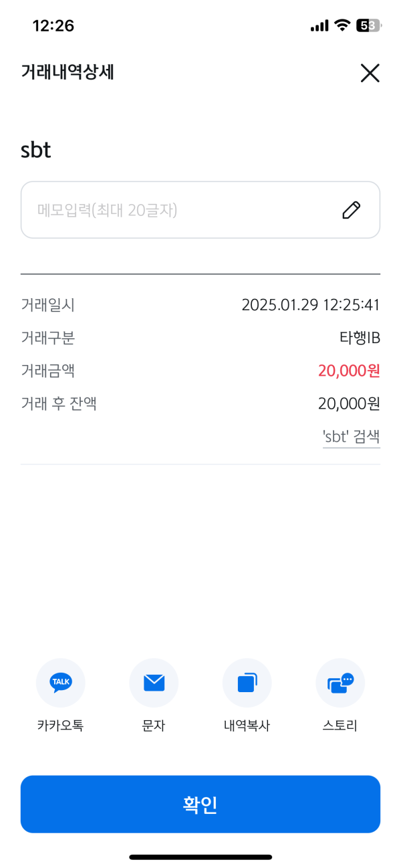Tap the Wi-Fi status icon
401x868 pixels.
(343, 26)
